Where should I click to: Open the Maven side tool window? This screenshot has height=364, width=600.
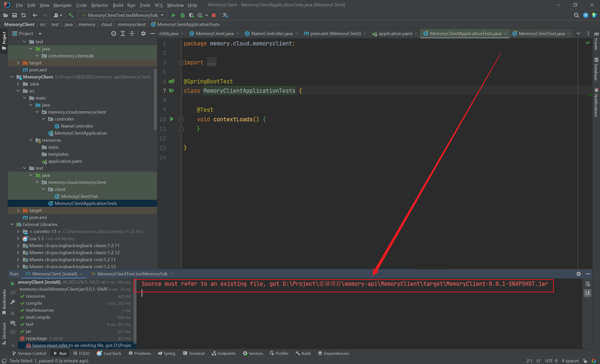(596, 41)
